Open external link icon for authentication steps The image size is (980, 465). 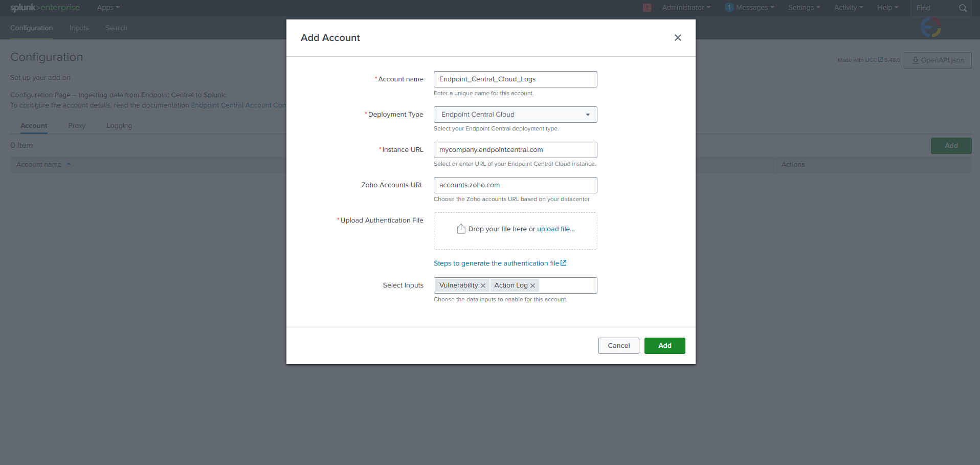(x=564, y=263)
